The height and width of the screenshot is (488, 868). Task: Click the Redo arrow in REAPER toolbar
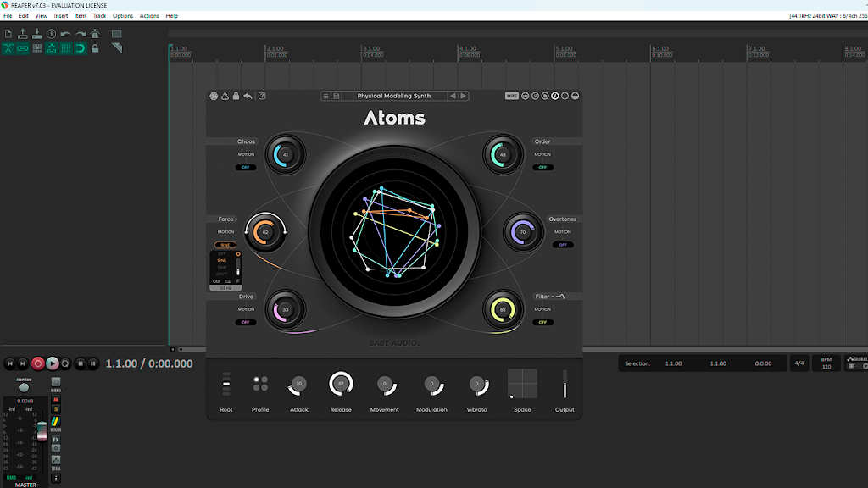pyautogui.click(x=81, y=34)
